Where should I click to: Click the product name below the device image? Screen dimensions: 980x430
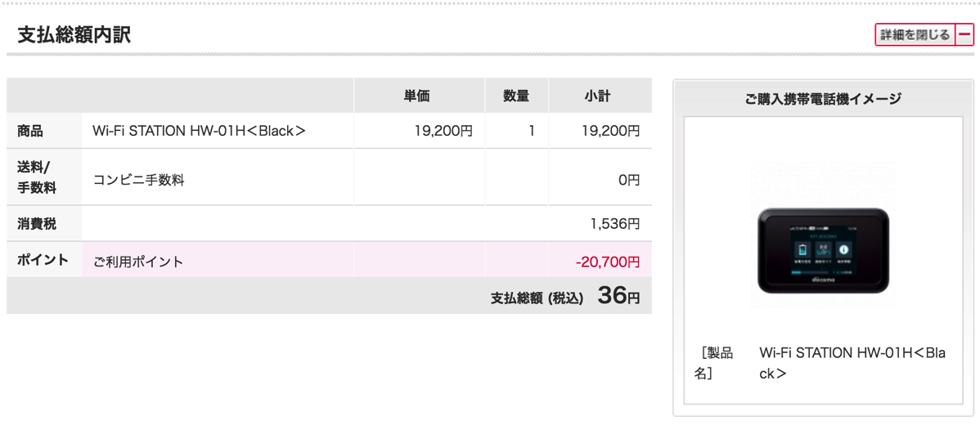click(852, 363)
